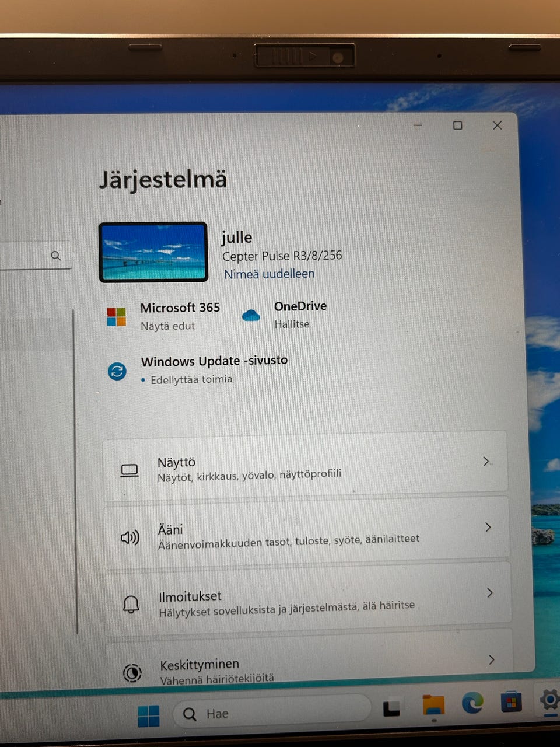This screenshot has width=560, height=747.
Task: Click Hallitse under OneDrive
Action: [292, 324]
